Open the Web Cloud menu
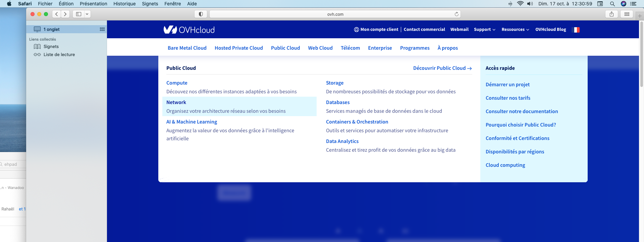Screen dimensions: 644x242 (320, 48)
